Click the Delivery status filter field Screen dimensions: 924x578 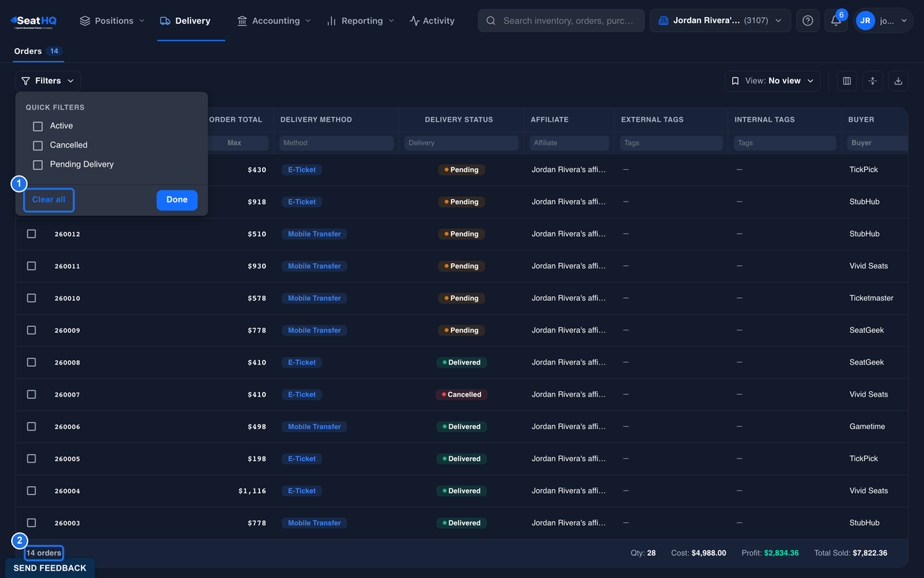click(x=462, y=143)
